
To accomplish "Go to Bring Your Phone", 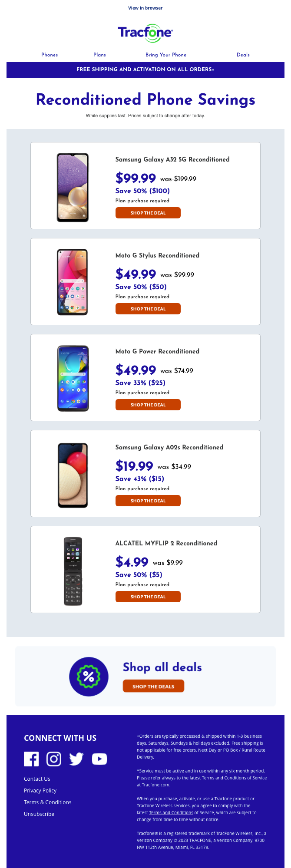I will [166, 55].
